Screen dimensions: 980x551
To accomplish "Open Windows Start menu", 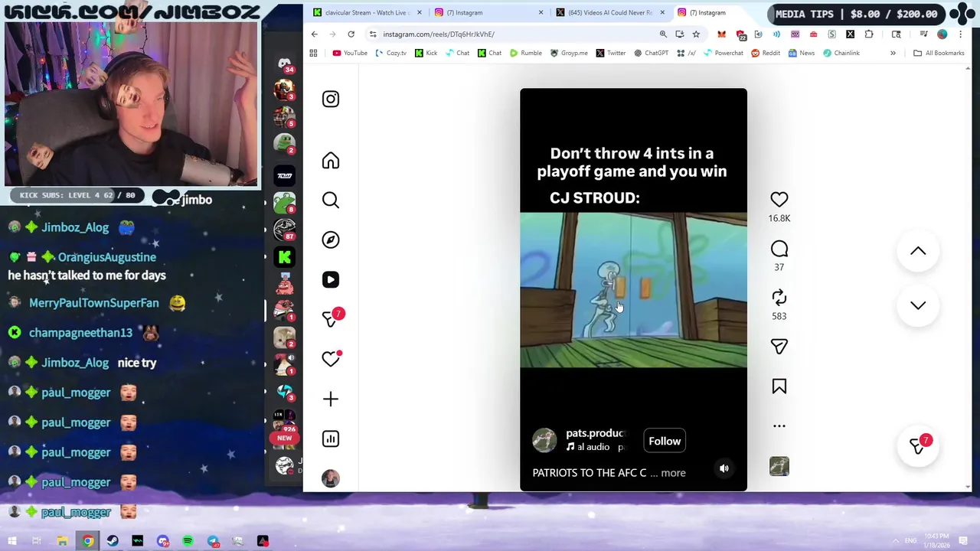I will [11, 541].
